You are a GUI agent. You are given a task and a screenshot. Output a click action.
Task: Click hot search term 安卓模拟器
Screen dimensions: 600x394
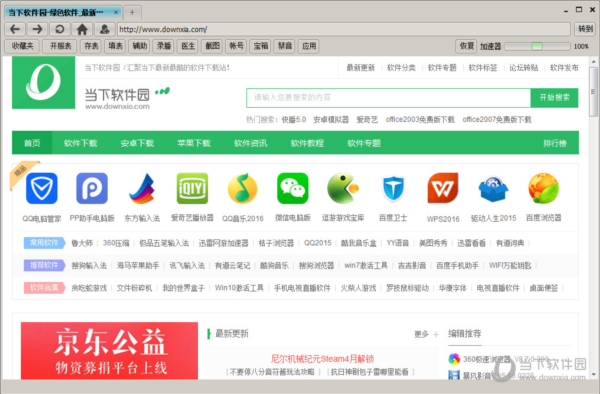331,120
